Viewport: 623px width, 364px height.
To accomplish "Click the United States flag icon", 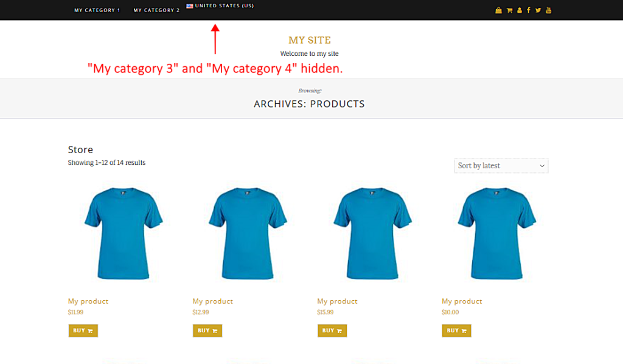I will coord(190,5).
